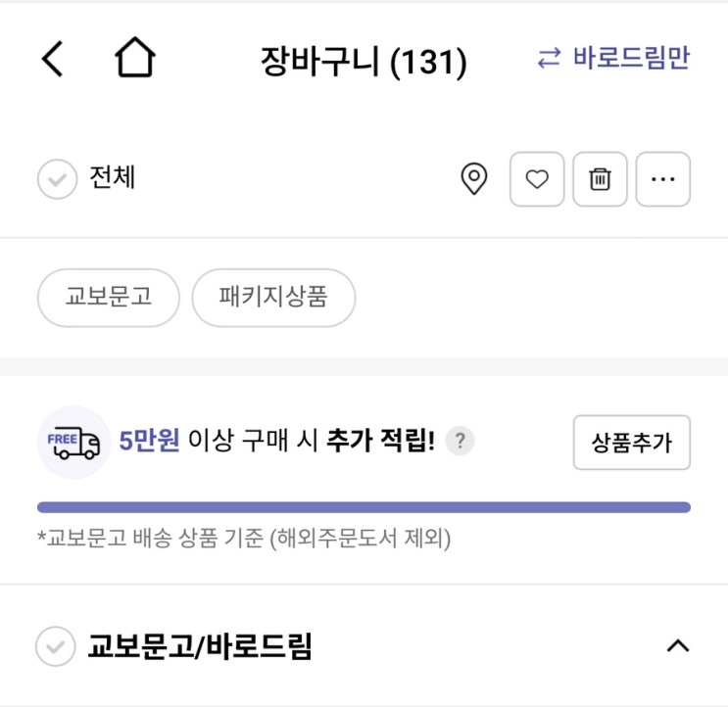Open the question mark help icon

[460, 441]
